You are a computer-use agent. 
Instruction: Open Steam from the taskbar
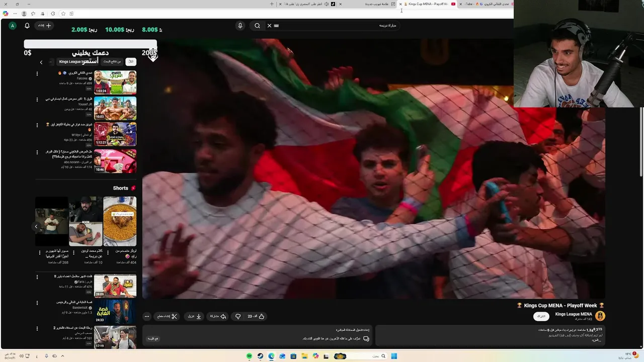click(x=260, y=356)
